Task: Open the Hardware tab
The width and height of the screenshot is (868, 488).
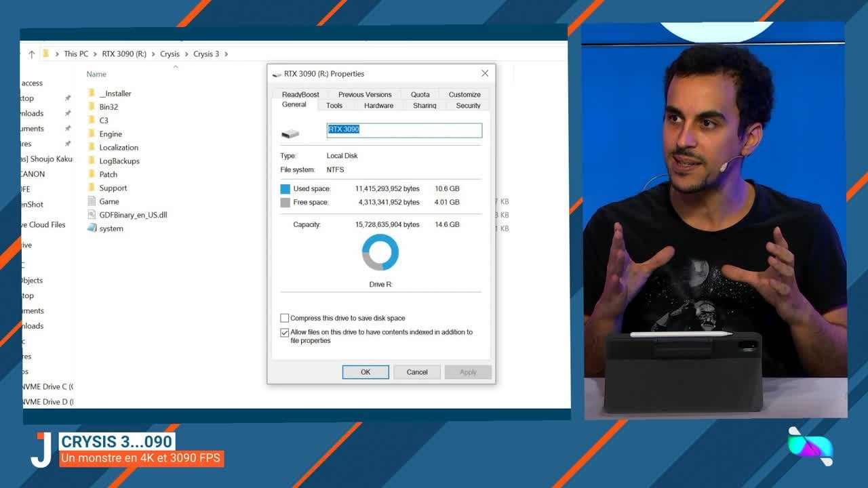Action: pos(379,106)
